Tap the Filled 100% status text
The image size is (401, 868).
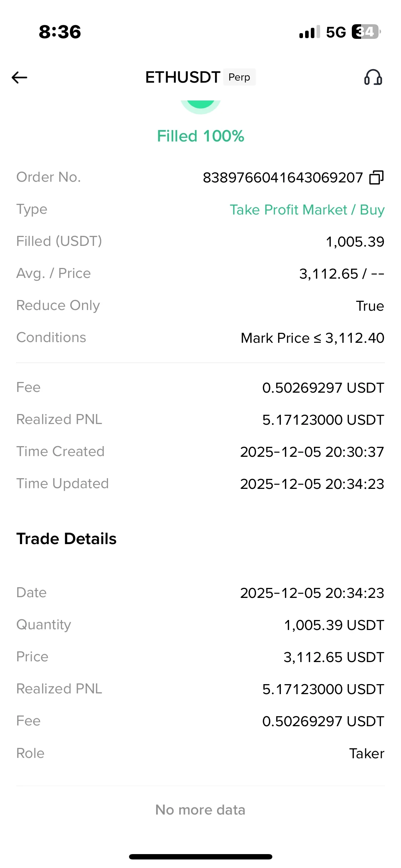click(201, 136)
